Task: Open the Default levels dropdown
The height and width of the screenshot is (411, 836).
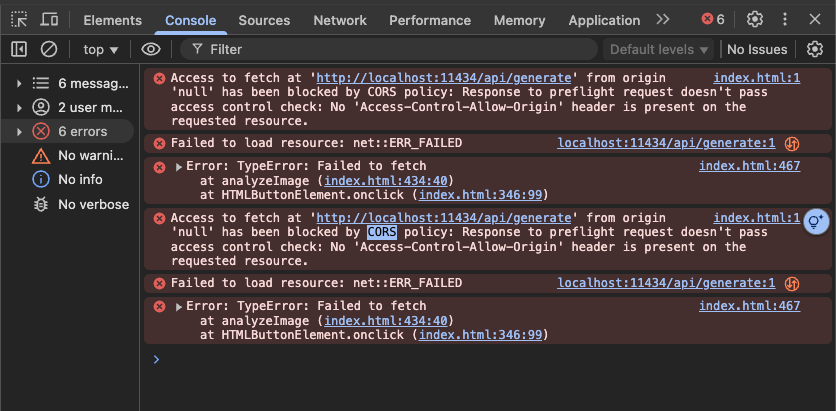Action: [x=659, y=49]
